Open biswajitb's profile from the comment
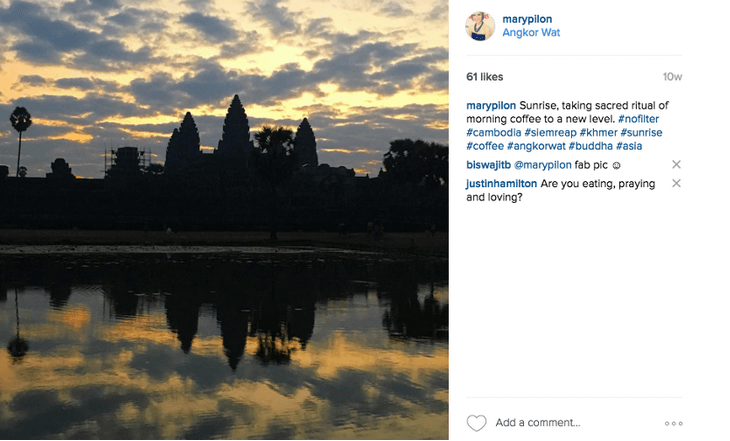 pos(489,165)
